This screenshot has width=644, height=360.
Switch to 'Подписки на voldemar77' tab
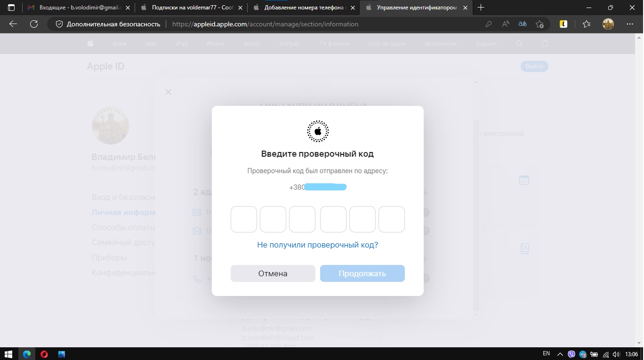(x=192, y=8)
